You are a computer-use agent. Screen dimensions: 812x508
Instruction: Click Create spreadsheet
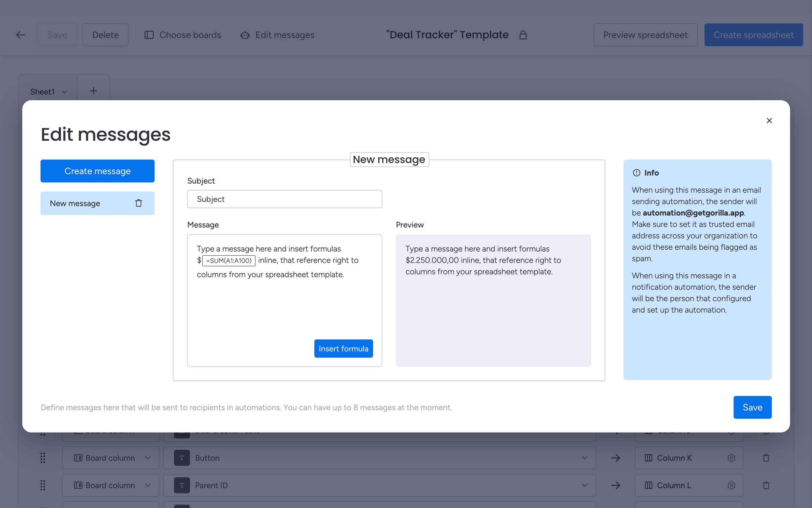tap(753, 35)
